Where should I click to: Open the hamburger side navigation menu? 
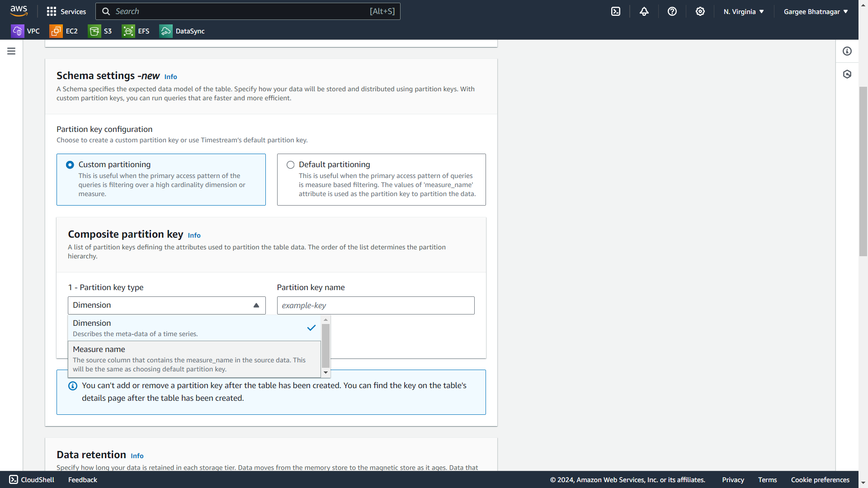pyautogui.click(x=11, y=51)
